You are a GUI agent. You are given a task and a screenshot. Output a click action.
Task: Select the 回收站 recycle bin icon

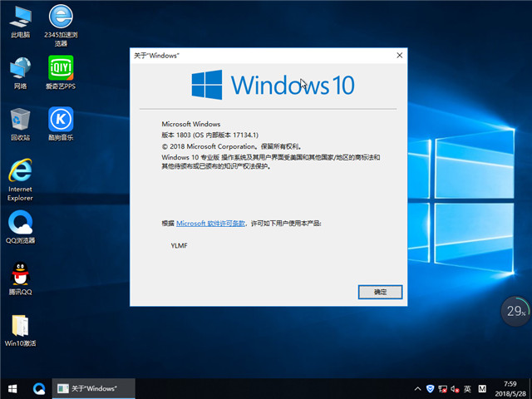click(x=20, y=124)
